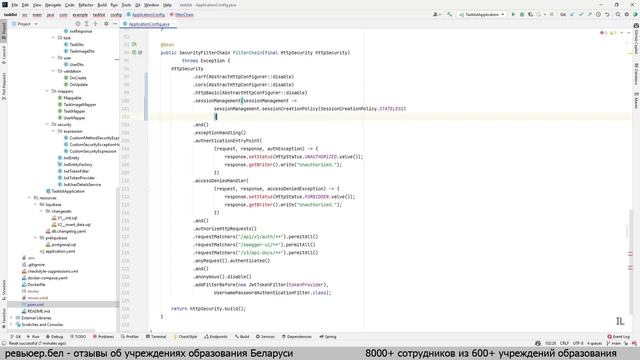The image size is (640, 360).
Task: Collapse all icon in Project panel header
Action: tap(95, 24)
